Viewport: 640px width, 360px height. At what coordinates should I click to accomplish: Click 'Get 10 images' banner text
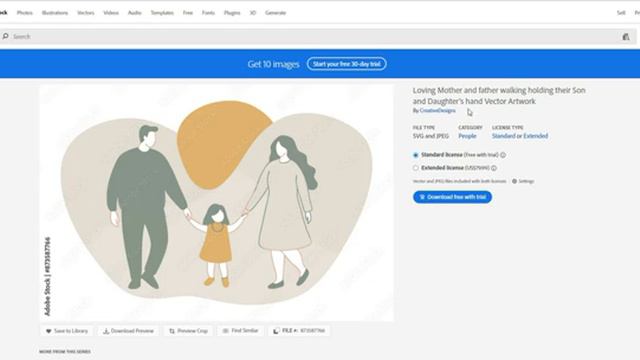pyautogui.click(x=273, y=64)
